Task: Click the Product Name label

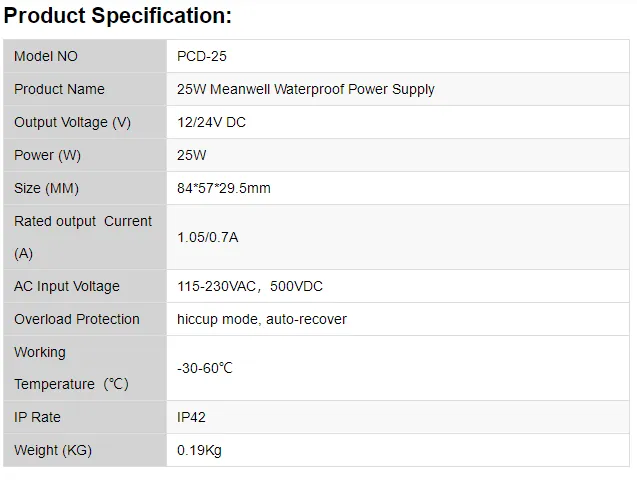Action: click(x=59, y=89)
